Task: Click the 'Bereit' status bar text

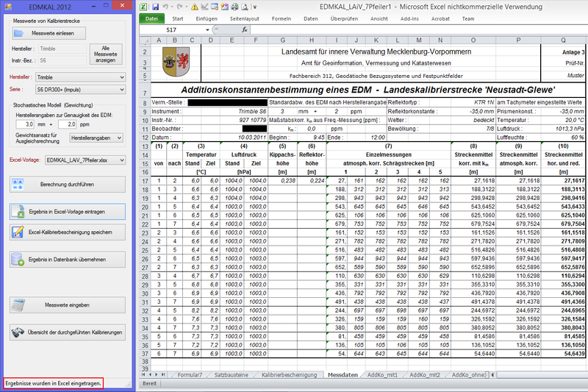Action: tap(149, 383)
